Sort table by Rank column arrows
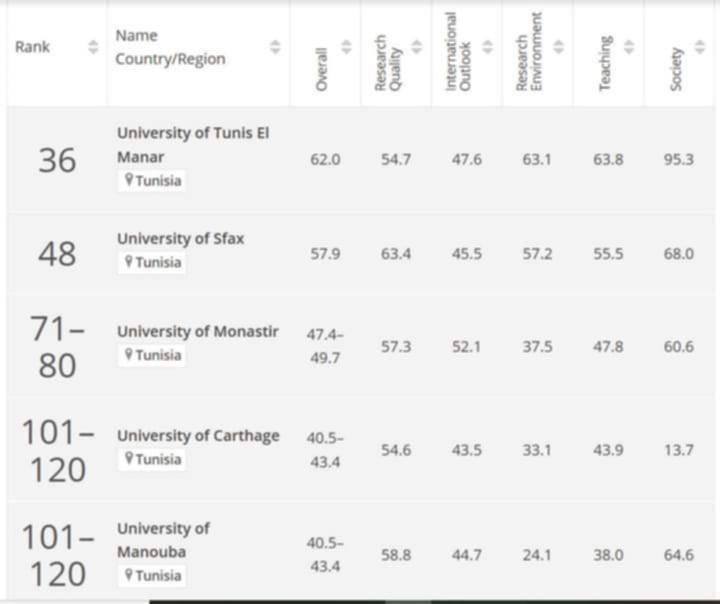This screenshot has height=604, width=720. click(93, 47)
